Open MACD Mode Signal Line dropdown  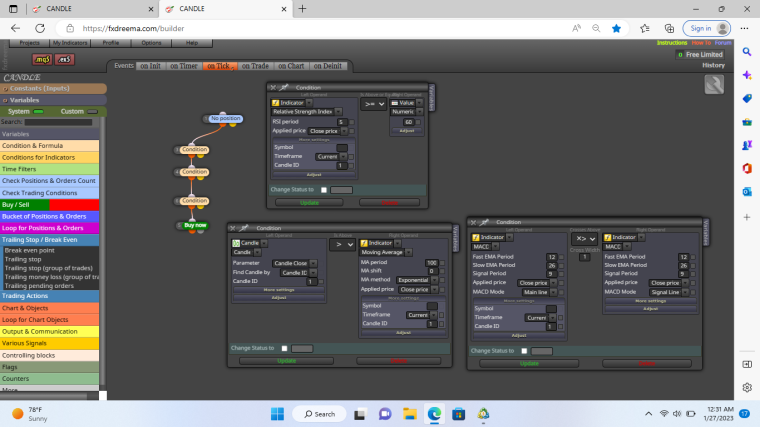[669, 292]
